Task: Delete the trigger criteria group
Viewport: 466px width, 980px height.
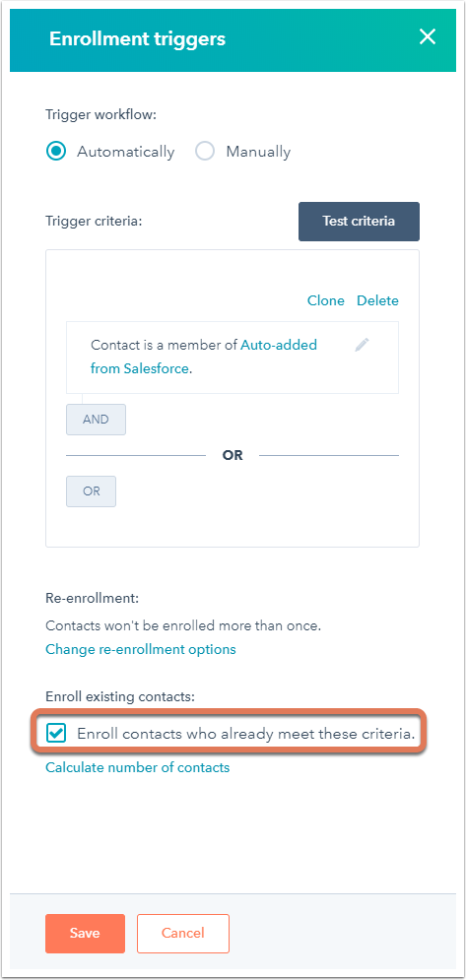Action: point(377,300)
